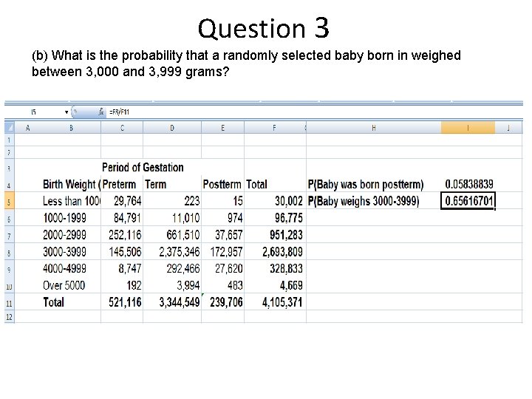The width and height of the screenshot is (532, 399).
Task: Click the 'Over 5000' row label cell
Action: coord(71,285)
